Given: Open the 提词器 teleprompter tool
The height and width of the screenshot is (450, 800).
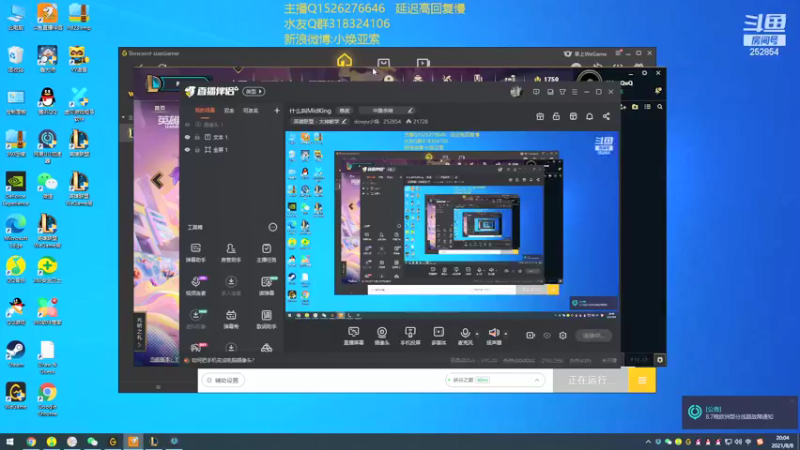Looking at the screenshot, I should 266,286.
